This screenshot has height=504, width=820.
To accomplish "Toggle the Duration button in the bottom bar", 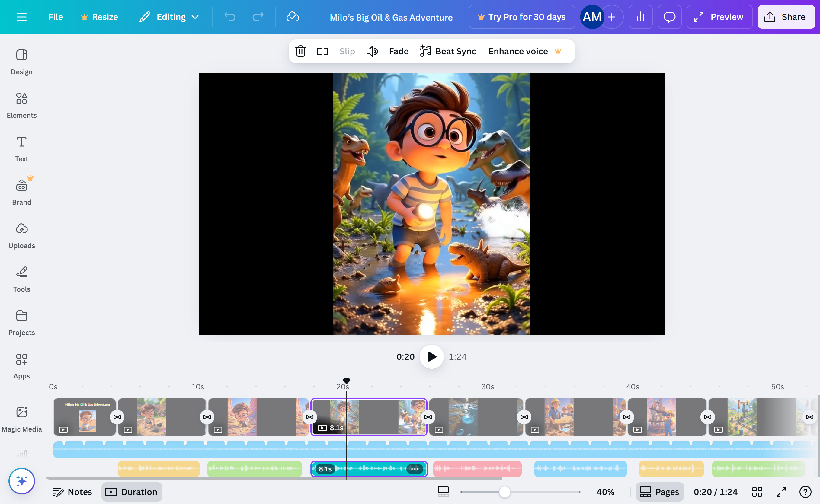I will click(132, 492).
